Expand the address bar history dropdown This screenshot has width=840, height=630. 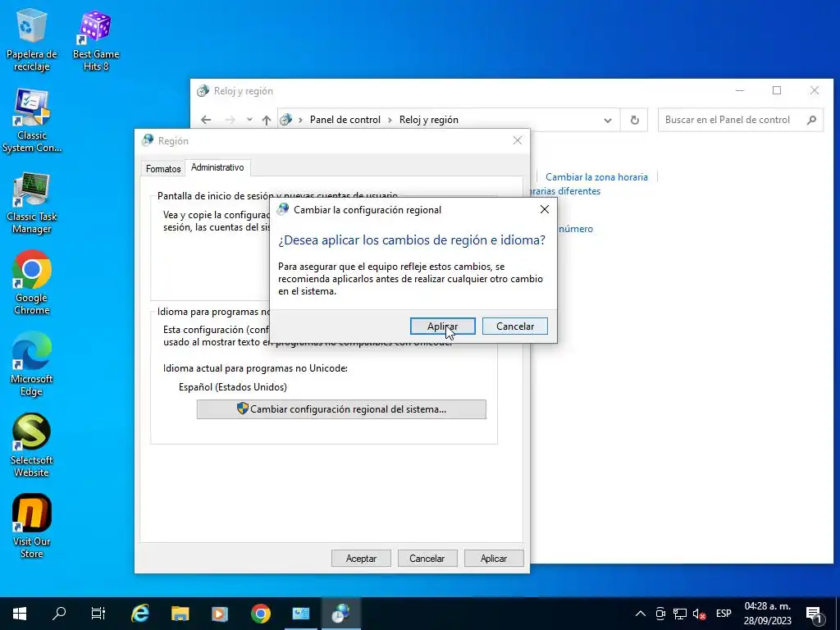pyautogui.click(x=608, y=120)
